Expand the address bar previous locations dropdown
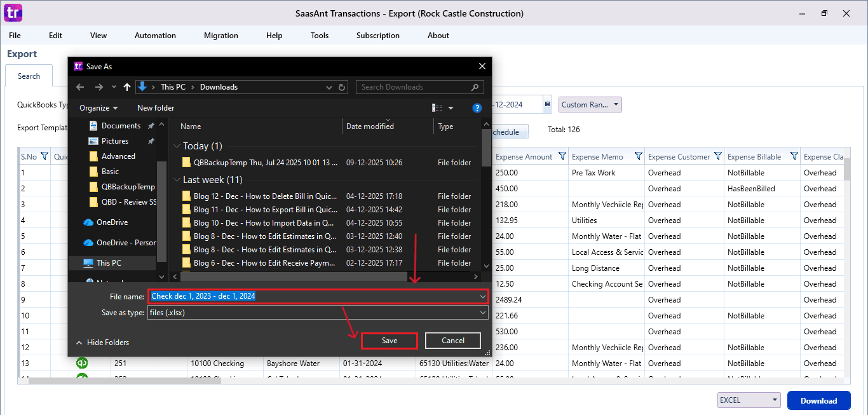Screen dimensions: 868x415 [x=329, y=87]
